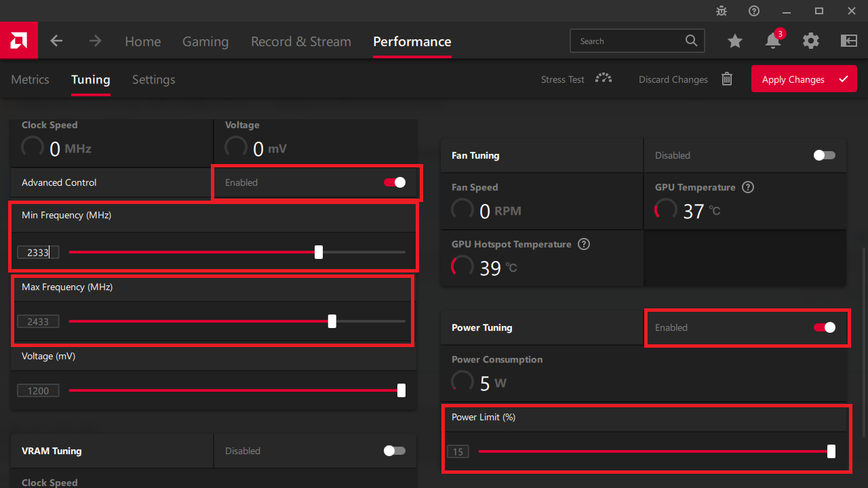Click the Max Frequency slider handle
868x488 pixels.
pos(332,321)
